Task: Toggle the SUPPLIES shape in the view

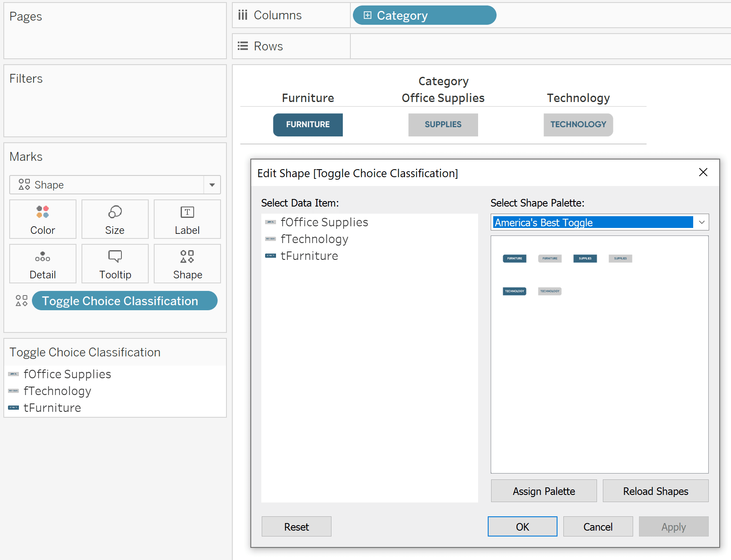Action: pos(443,125)
